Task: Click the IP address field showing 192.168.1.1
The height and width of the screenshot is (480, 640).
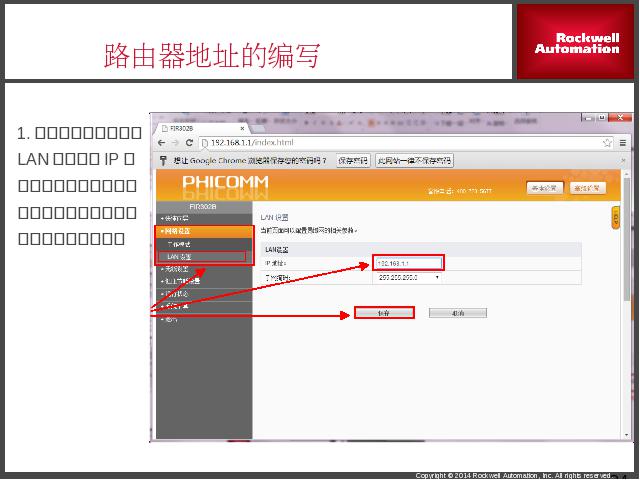Action: [408, 264]
